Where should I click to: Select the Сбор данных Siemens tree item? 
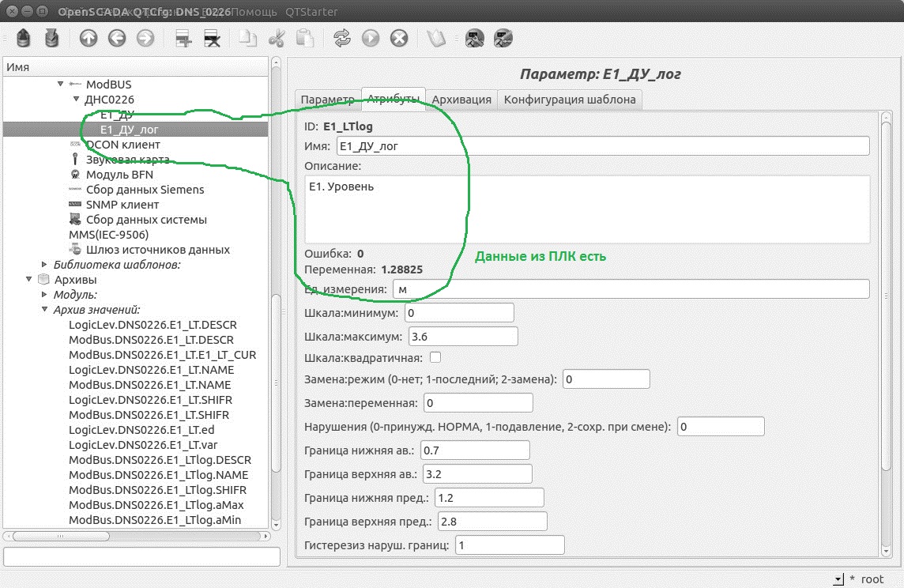pos(145,190)
